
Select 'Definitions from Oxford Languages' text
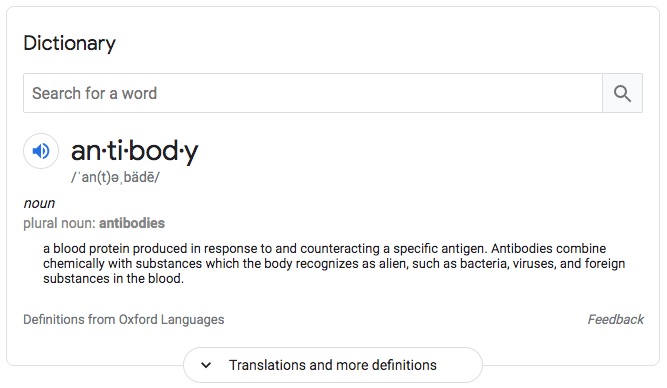coord(123,320)
